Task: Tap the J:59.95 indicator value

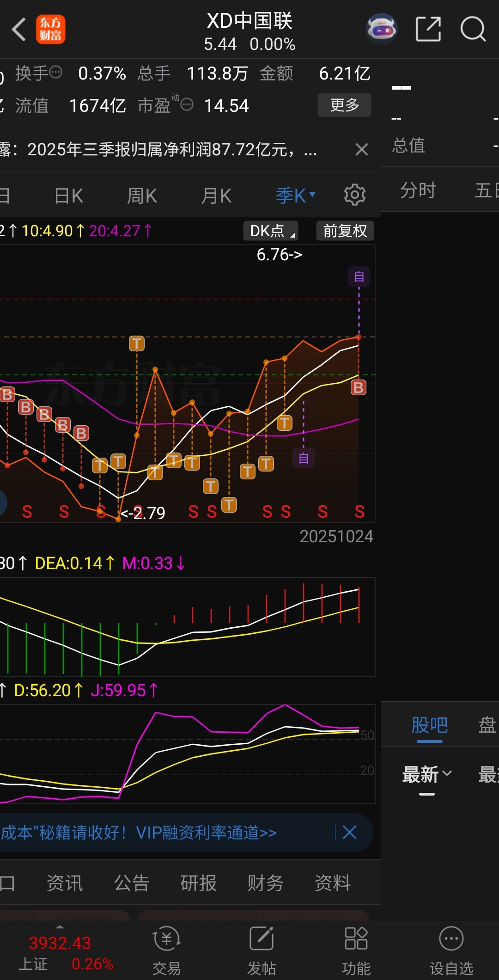Action: click(x=125, y=690)
